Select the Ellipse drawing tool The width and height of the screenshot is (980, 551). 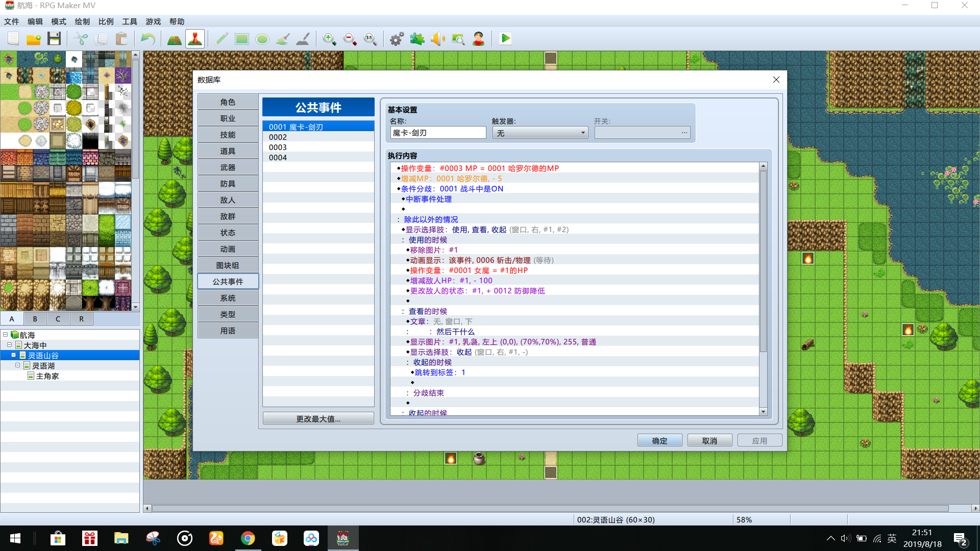262,39
